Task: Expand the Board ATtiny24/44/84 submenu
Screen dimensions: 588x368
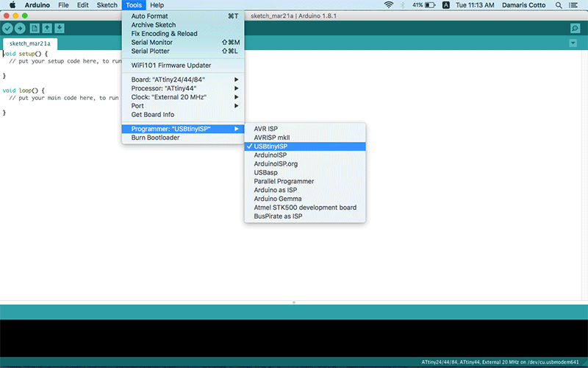Action: [183, 79]
